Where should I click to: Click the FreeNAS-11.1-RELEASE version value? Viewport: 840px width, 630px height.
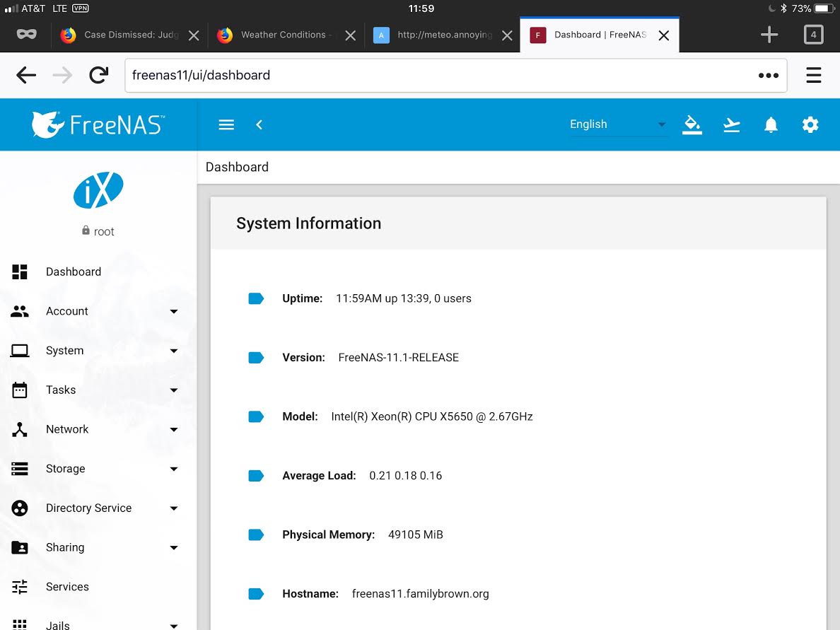pos(399,357)
